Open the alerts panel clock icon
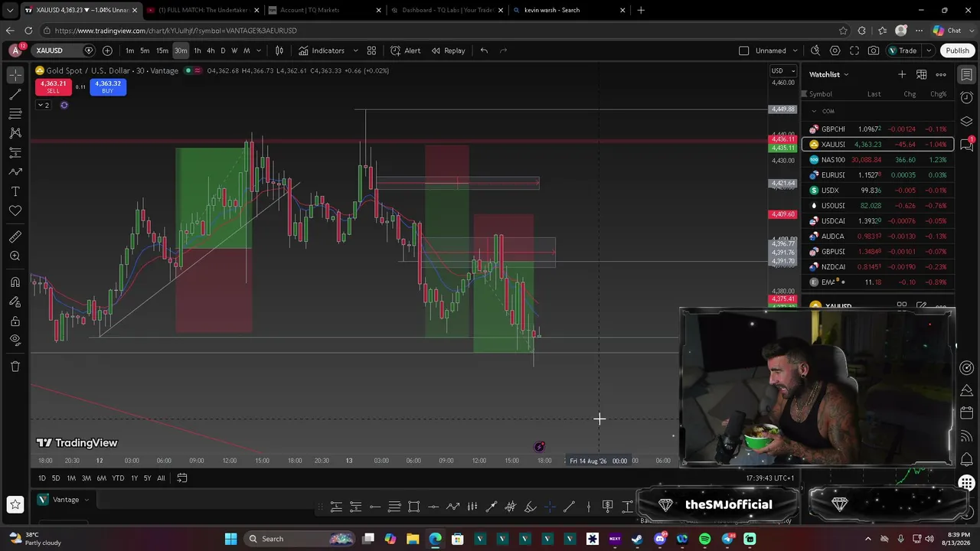The height and width of the screenshot is (551, 980). pos(967,98)
